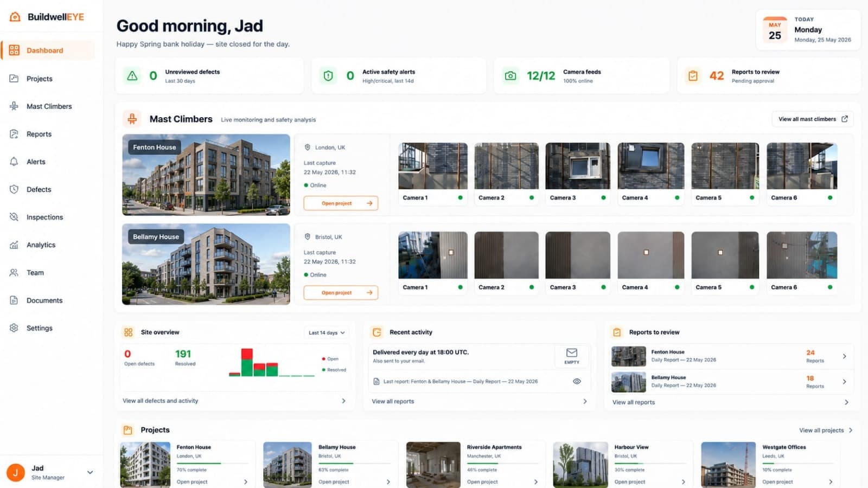Click the Team people icon
Image resolution: width=868 pixels, height=488 pixels.
click(x=14, y=272)
